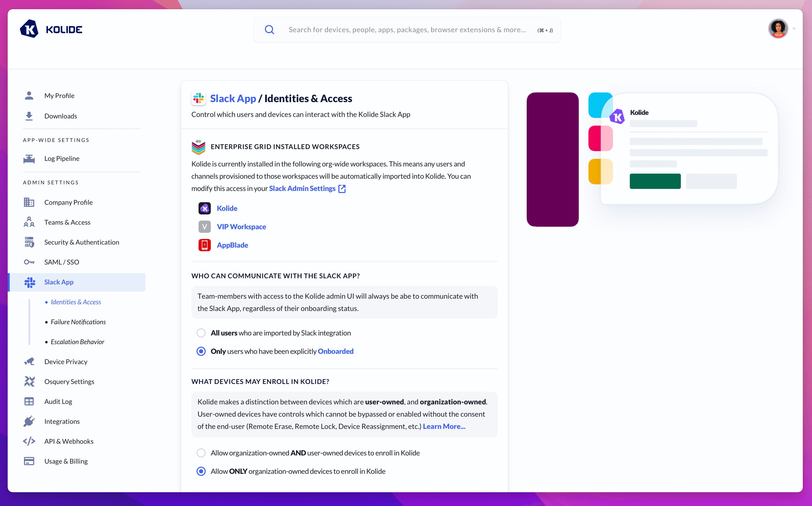Click the Slack App sidebar icon

click(30, 282)
